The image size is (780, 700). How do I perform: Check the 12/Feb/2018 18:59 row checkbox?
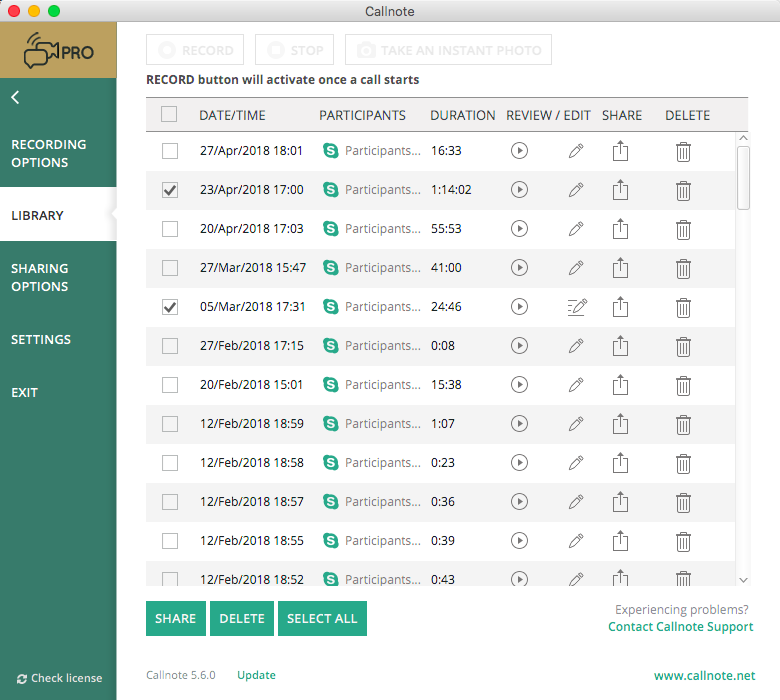170,424
